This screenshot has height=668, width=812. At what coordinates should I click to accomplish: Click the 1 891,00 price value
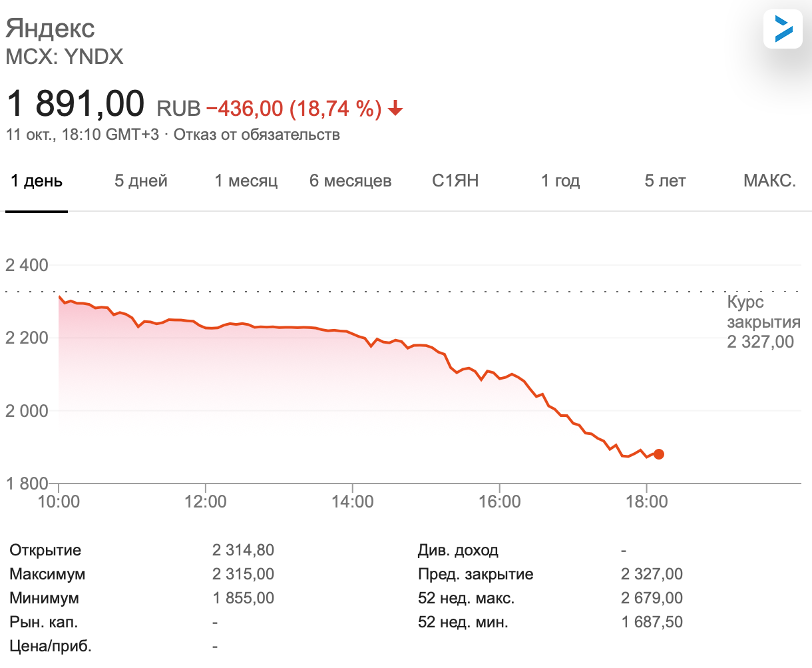coord(75,104)
